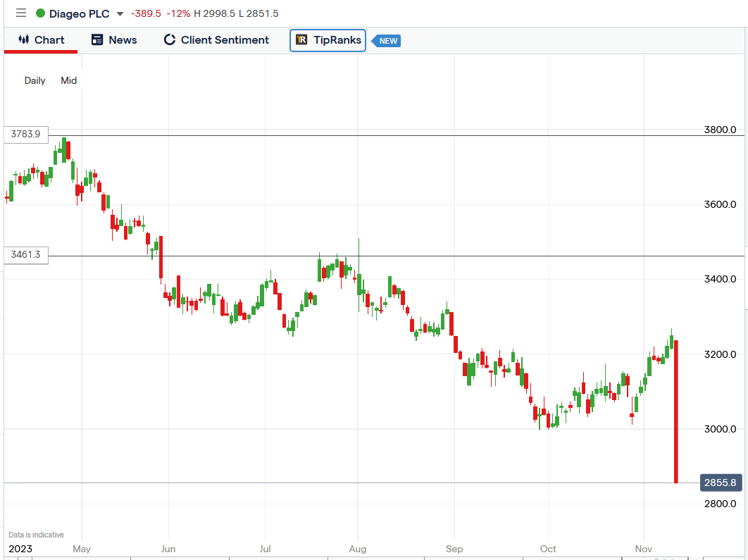
Task: Open the Client Sentiment tab
Action: click(216, 40)
